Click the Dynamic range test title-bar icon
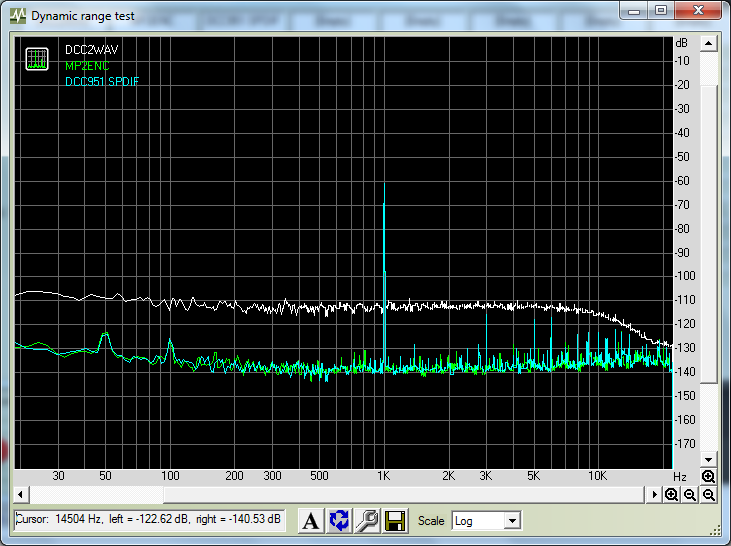The image size is (731, 546). pos(18,16)
